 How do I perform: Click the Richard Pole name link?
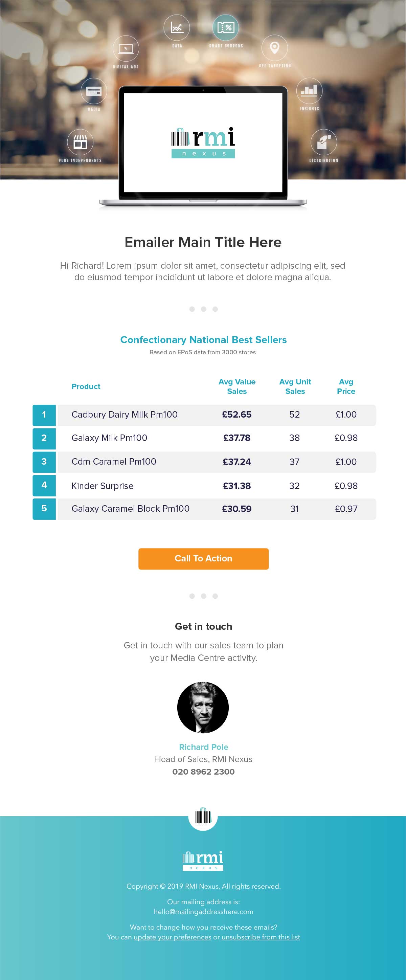pyautogui.click(x=203, y=747)
